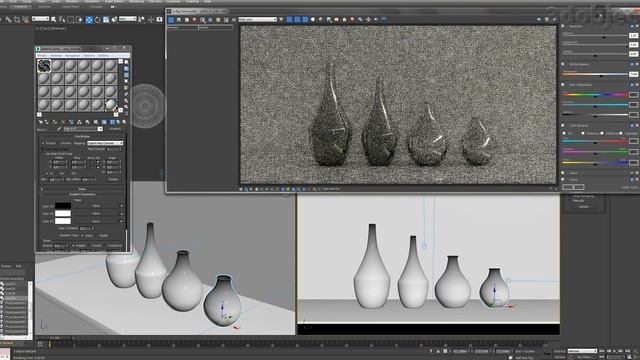Adjust the Hue rainbow slider

tap(595, 95)
